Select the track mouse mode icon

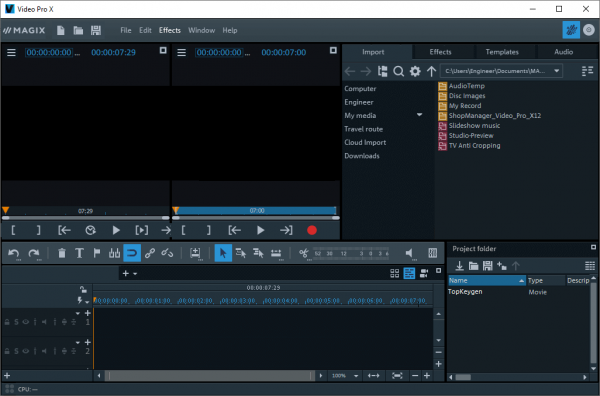point(241,253)
